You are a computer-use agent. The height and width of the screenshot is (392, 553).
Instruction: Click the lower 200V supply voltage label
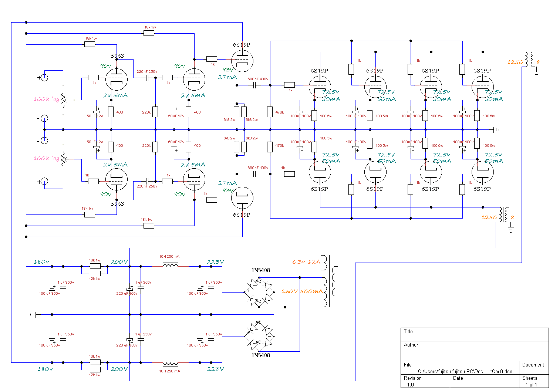click(119, 369)
